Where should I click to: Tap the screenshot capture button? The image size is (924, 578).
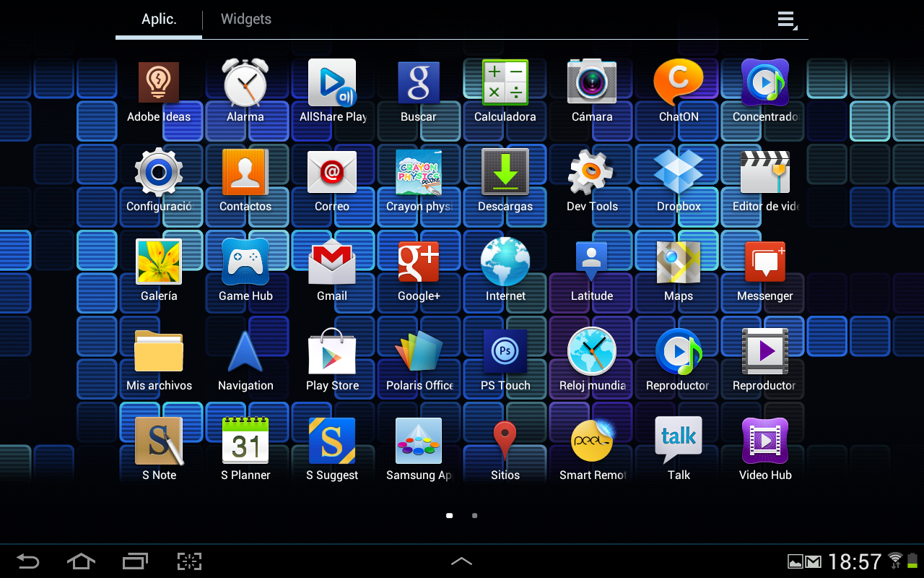(x=189, y=561)
